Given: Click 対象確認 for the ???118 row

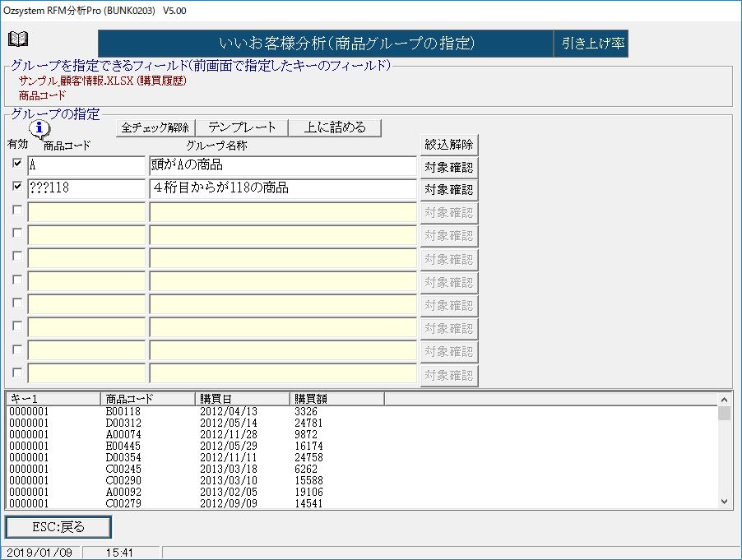Looking at the screenshot, I should [449, 190].
